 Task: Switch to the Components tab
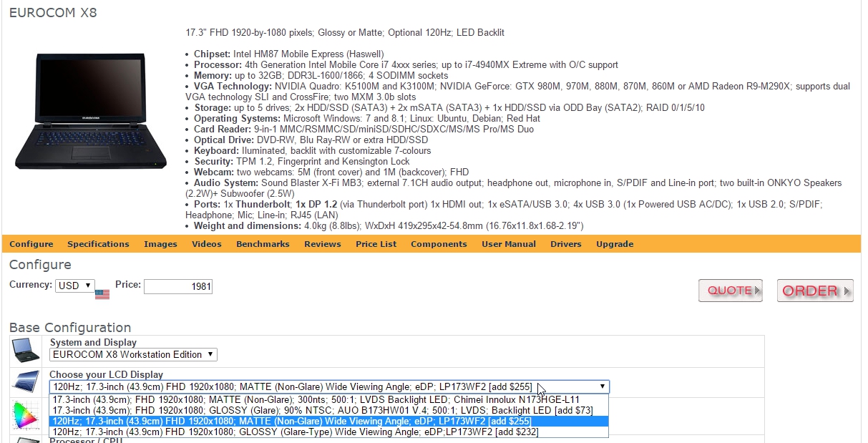tap(439, 244)
